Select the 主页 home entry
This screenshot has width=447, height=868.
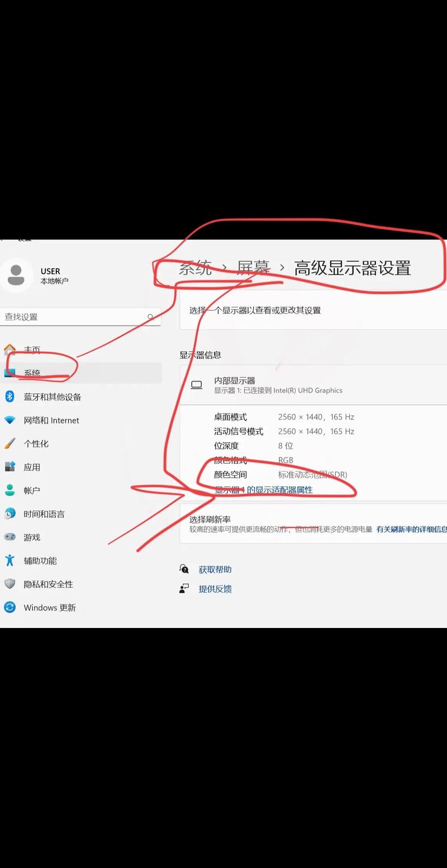(32, 349)
